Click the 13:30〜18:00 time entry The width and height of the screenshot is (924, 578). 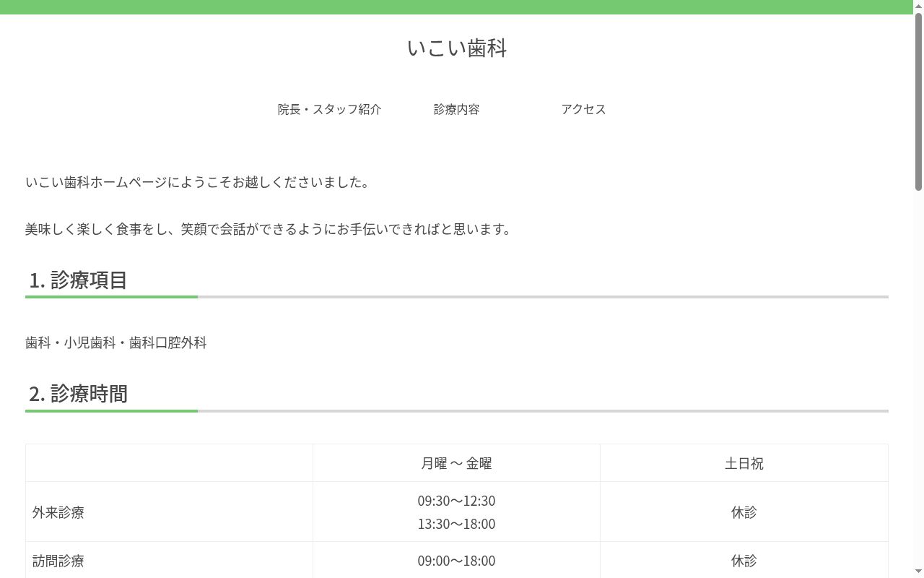pyautogui.click(x=457, y=524)
